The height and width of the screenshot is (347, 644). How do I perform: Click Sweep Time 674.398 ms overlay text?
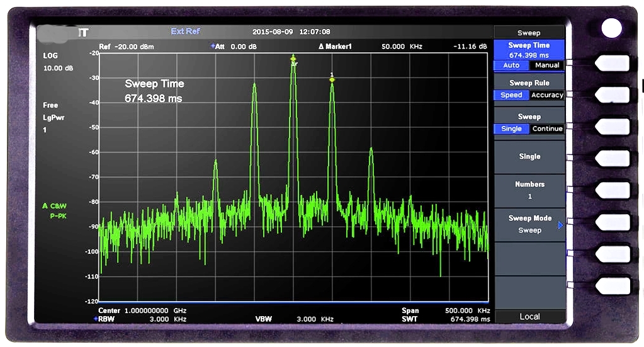154,91
